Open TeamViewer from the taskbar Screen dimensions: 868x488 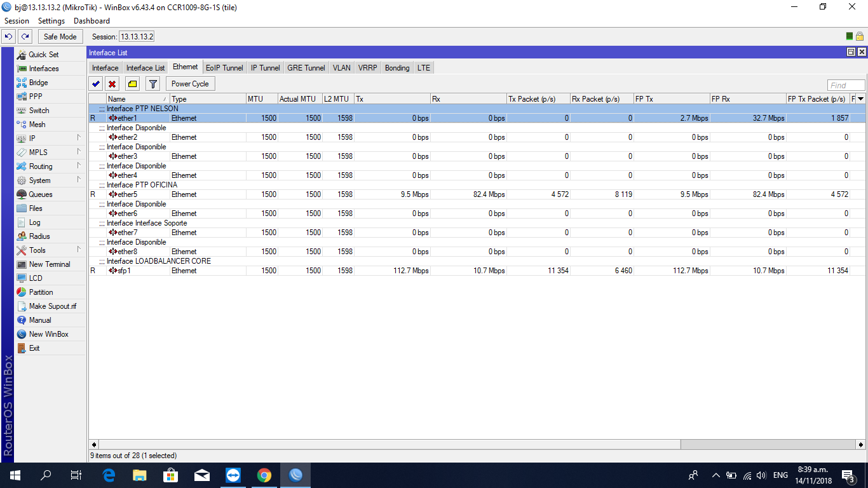233,475
